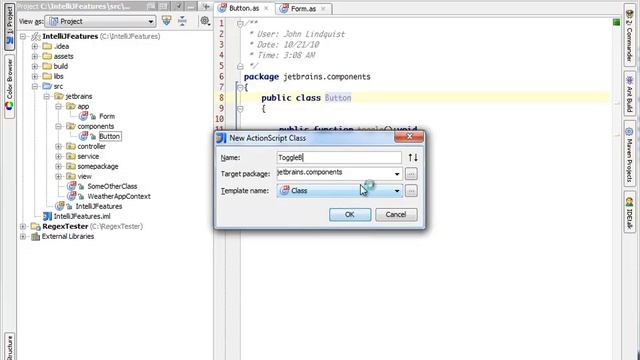Expand the .idea folder
Image resolution: width=640 pixels, height=360 pixels.
[35, 46]
